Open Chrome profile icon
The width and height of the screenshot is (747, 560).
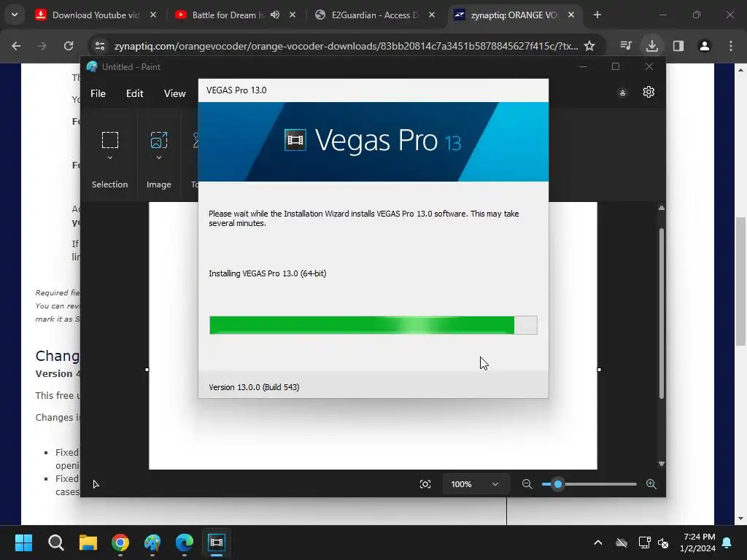[x=704, y=46]
